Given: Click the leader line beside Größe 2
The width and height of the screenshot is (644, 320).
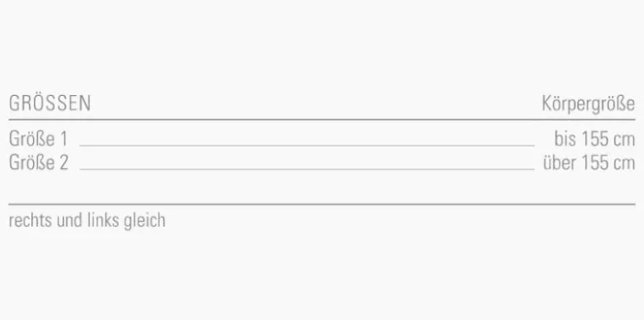Looking at the screenshot, I should pyautogui.click(x=307, y=169).
